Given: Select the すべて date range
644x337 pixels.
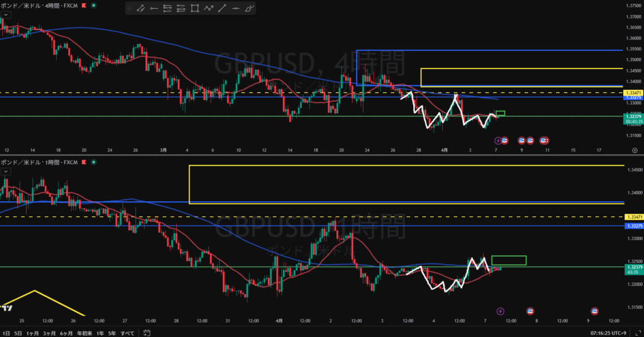Looking at the screenshot, I should point(127,333).
